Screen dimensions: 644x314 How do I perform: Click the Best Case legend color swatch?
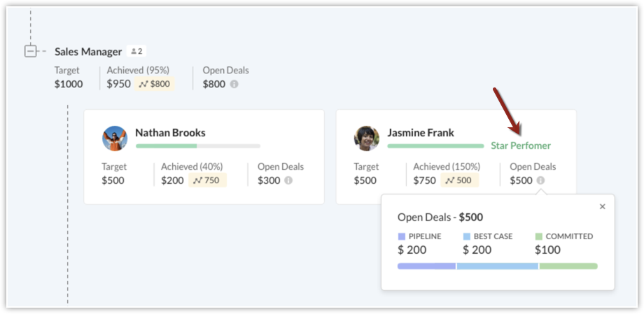467,236
